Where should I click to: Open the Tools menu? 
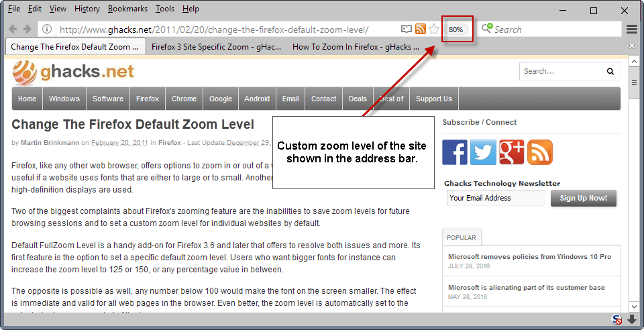(x=165, y=9)
